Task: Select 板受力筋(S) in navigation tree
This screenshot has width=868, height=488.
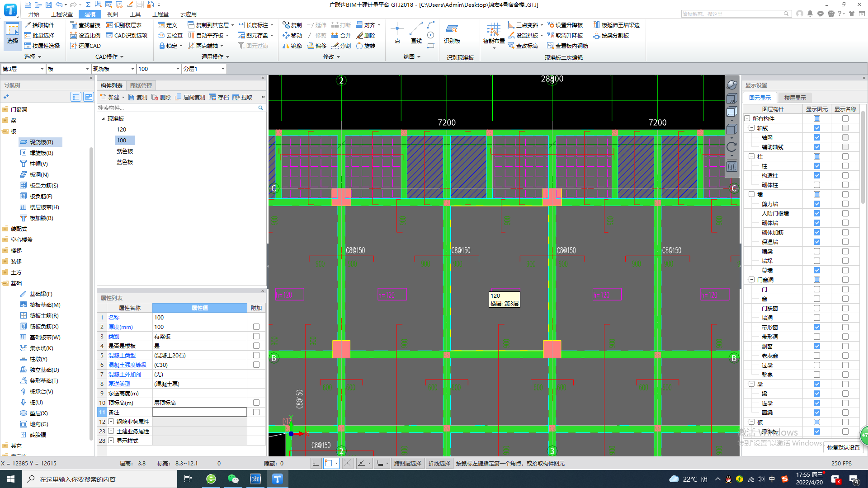Action: [39, 186]
